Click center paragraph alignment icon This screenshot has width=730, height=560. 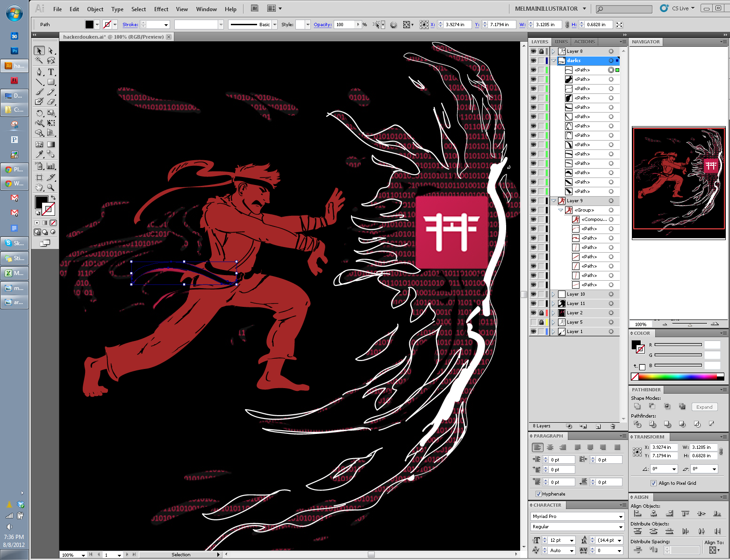[550, 447]
